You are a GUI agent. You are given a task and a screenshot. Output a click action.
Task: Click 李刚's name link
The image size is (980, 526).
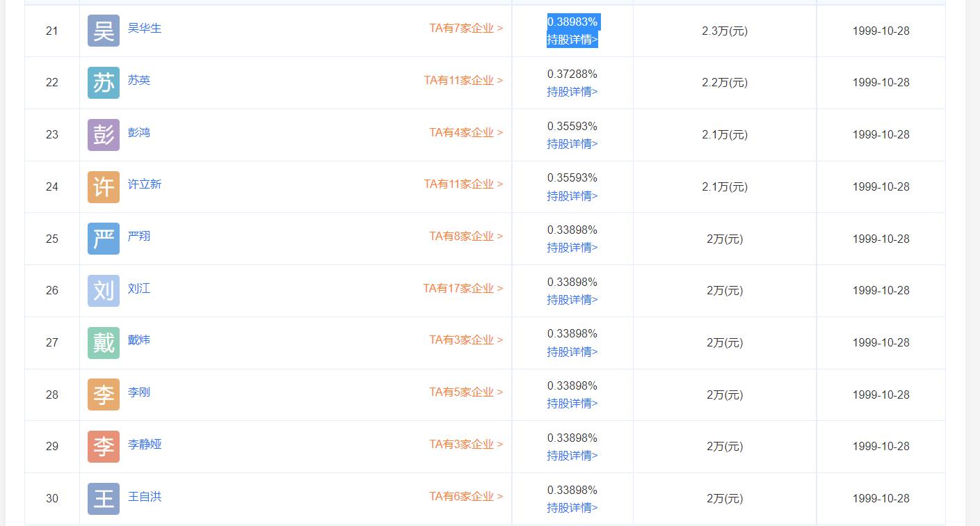coord(138,392)
